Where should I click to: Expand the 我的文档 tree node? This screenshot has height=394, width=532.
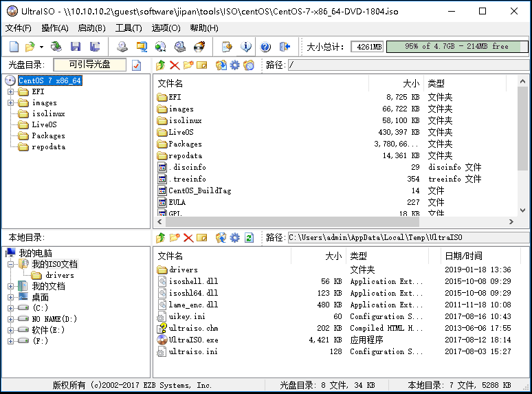pyautogui.click(x=10, y=287)
